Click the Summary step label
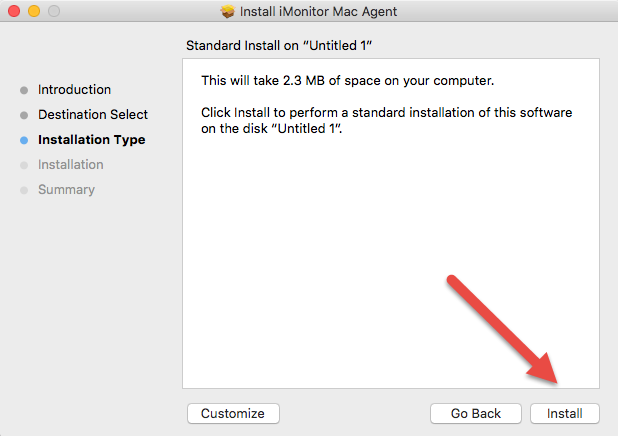This screenshot has height=436, width=618. 66,190
